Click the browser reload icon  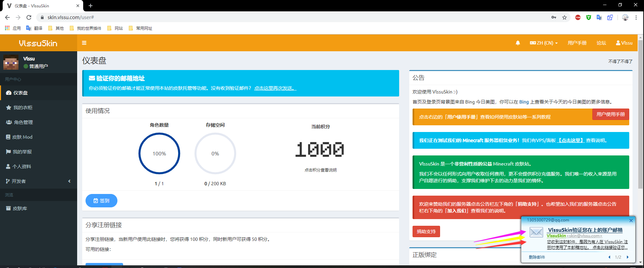pyautogui.click(x=29, y=17)
